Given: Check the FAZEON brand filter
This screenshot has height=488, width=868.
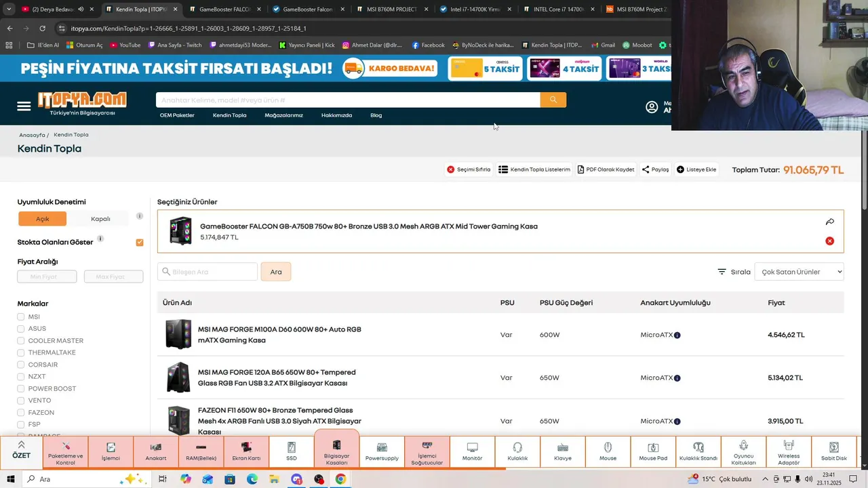Looking at the screenshot, I should tap(21, 413).
